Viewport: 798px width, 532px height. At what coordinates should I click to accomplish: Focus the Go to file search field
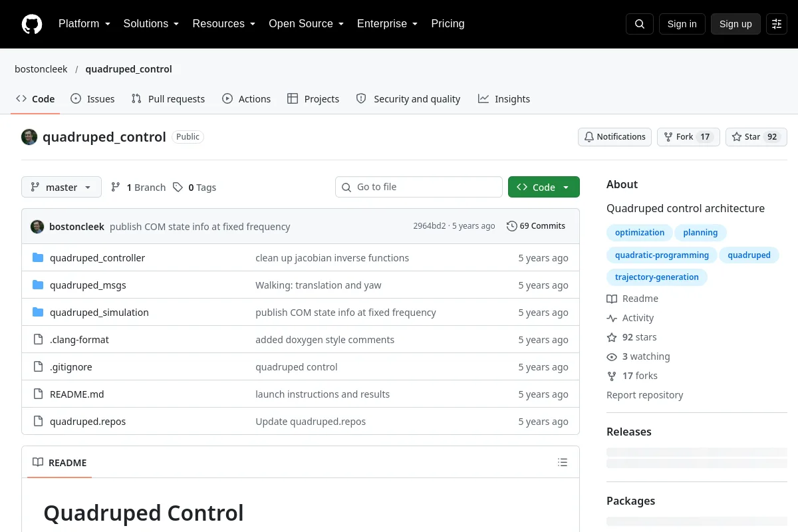pyautogui.click(x=419, y=187)
